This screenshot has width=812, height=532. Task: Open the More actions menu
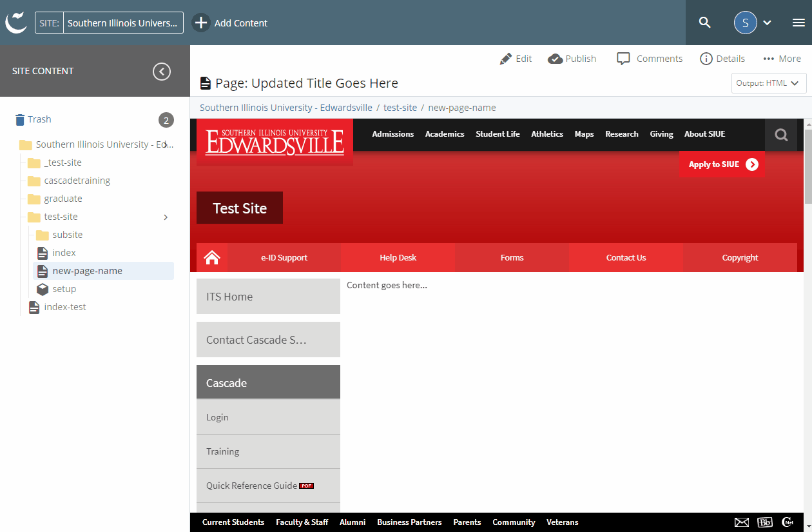782,59
